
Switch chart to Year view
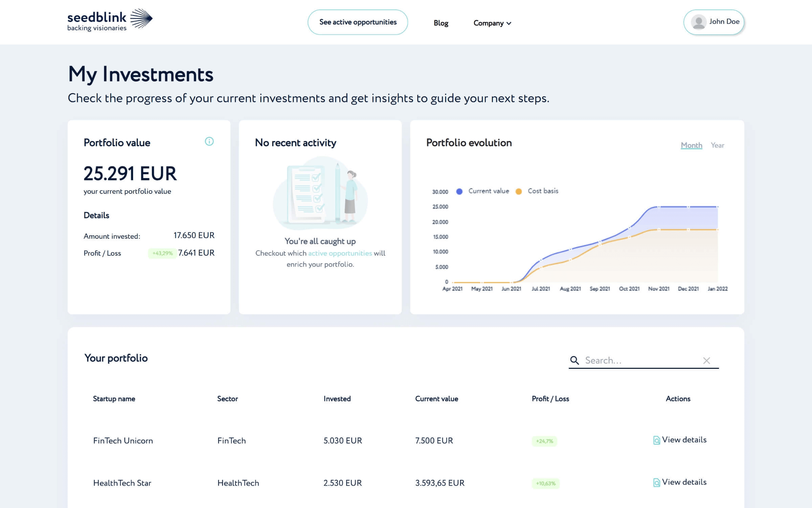click(x=717, y=145)
